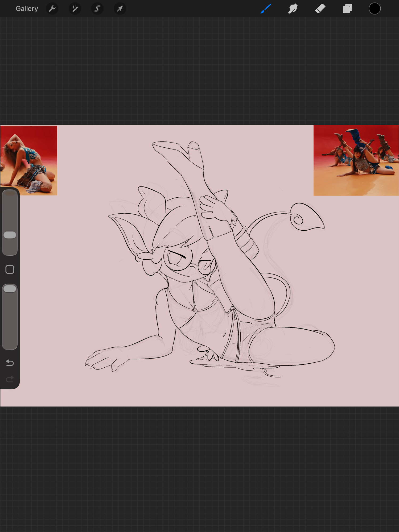Open the black active color picker

(x=375, y=9)
